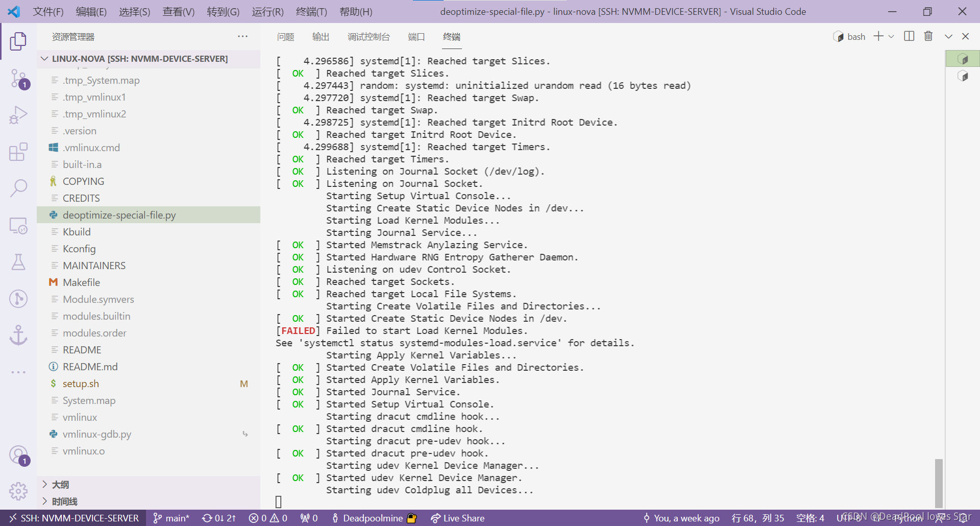Click the terminal scrollbar thumb

939,483
